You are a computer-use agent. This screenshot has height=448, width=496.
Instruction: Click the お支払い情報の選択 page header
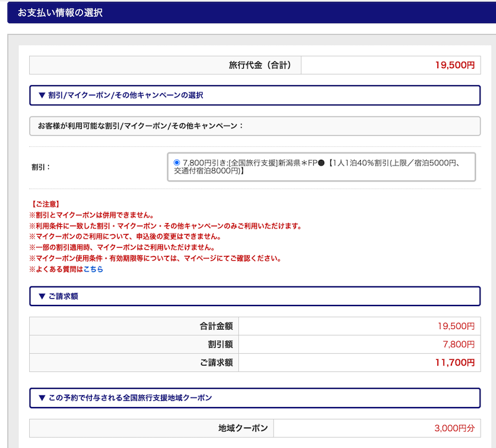252,12
